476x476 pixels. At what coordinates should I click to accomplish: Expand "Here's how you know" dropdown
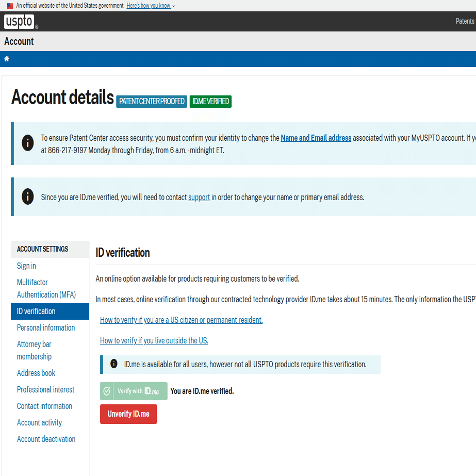coord(151,6)
